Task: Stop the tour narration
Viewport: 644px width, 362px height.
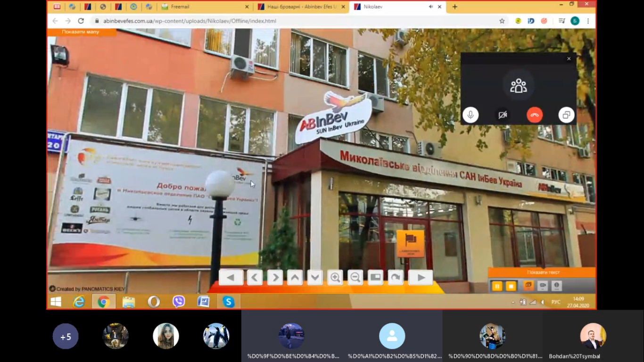Action: [x=511, y=286]
